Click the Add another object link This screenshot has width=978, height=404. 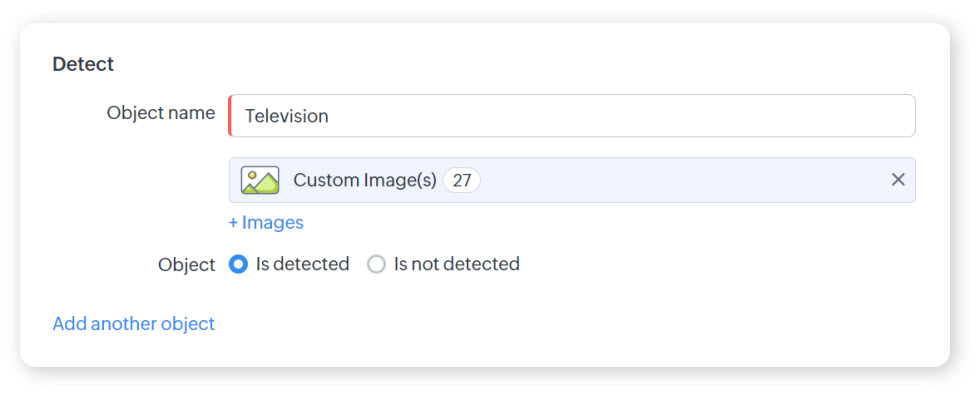[133, 324]
